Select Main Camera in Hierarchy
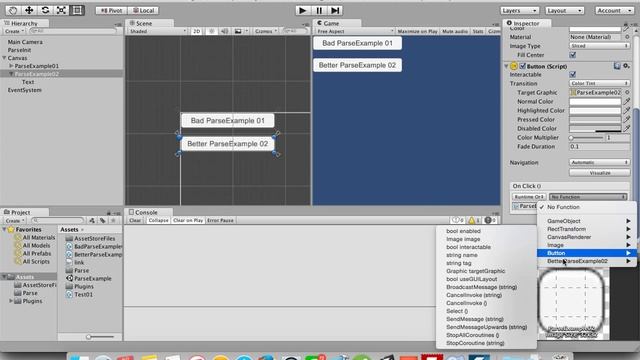Image resolution: width=640 pixels, height=360 pixels. coord(25,42)
